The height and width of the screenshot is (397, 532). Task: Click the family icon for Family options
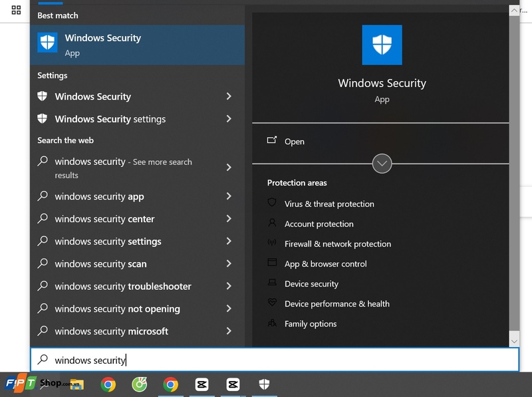(272, 323)
